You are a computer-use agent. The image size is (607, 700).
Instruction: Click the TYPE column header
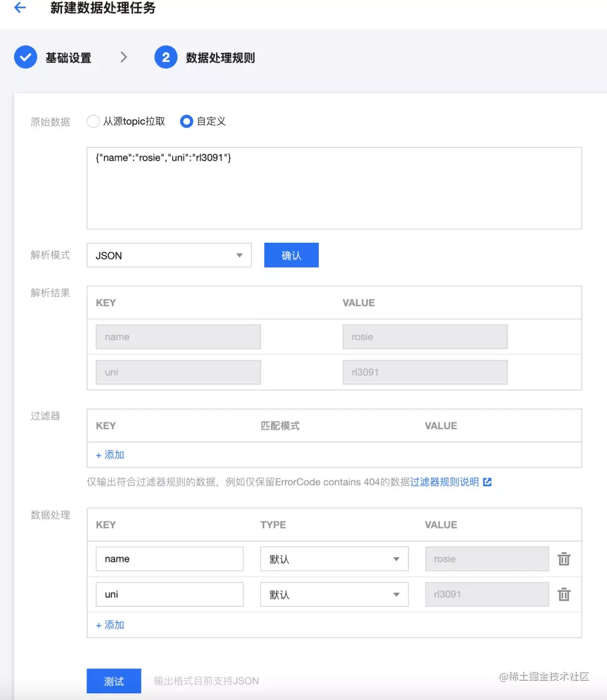[273, 525]
